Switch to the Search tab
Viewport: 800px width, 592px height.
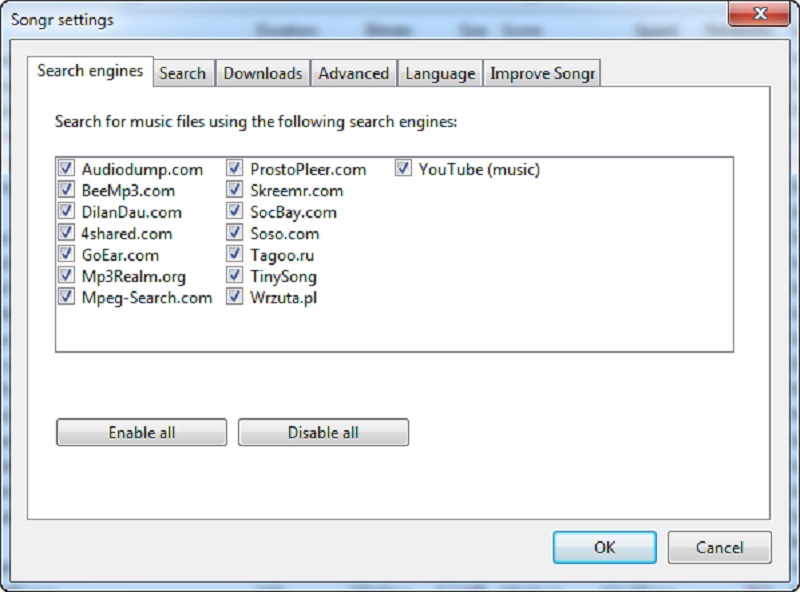pos(183,73)
